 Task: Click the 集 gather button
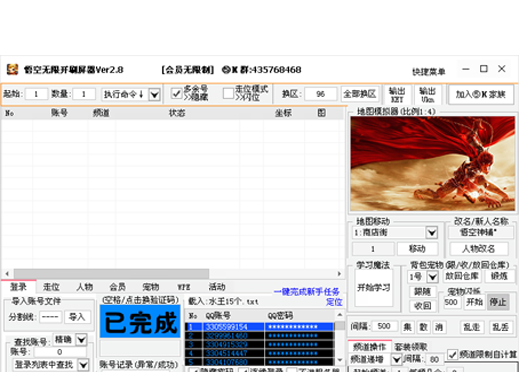click(x=407, y=327)
